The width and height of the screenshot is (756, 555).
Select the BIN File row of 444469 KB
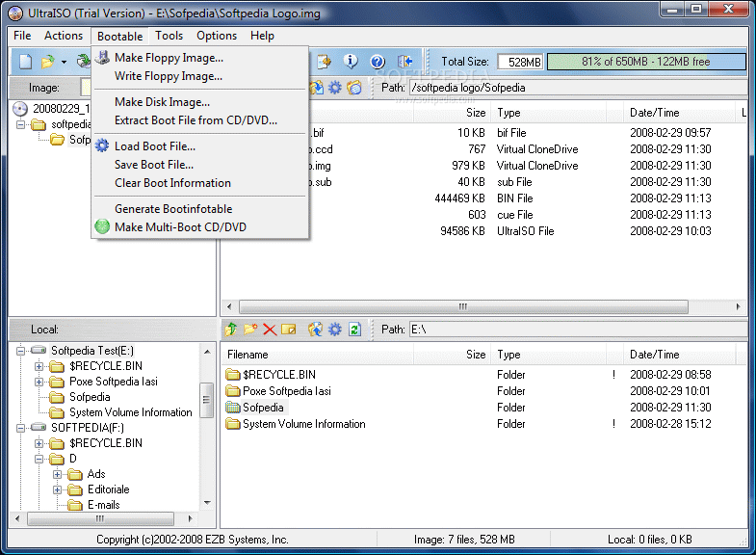coord(483,198)
